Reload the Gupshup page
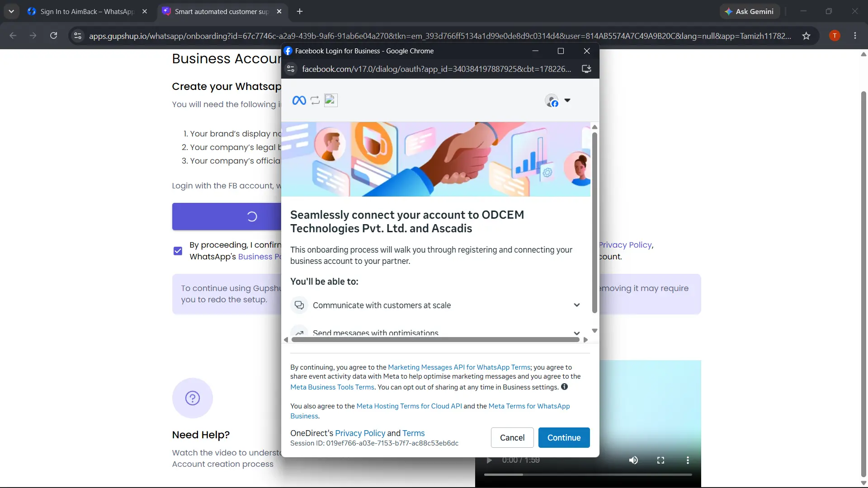The image size is (868, 488). click(x=53, y=36)
